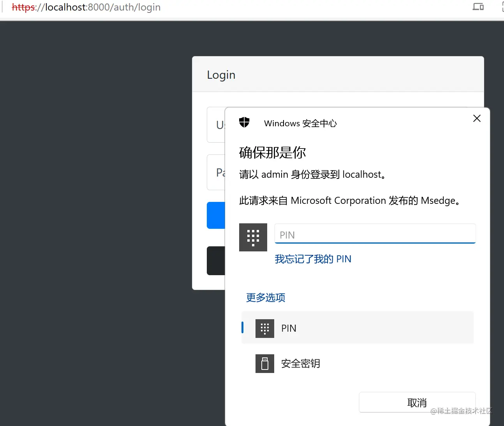Click the 请以 admin 身份登录到 localhost text
The image size is (504, 426).
click(312, 174)
